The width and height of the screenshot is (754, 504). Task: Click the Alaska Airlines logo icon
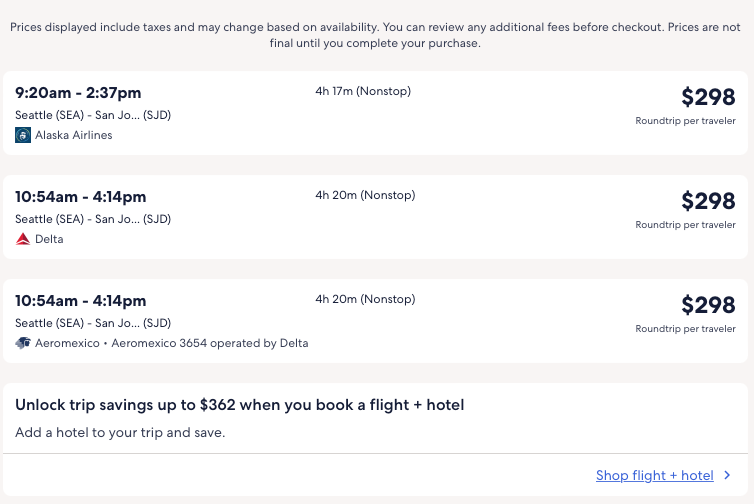23,135
